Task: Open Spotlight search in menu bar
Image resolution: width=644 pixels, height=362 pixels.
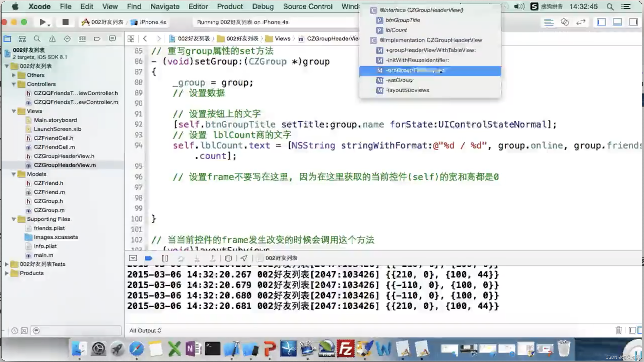Action: [610, 6]
